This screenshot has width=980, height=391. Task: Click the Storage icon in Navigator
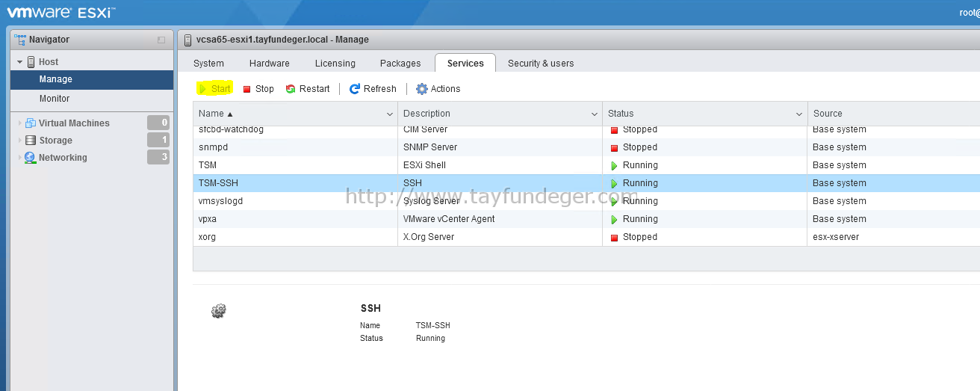click(x=31, y=141)
